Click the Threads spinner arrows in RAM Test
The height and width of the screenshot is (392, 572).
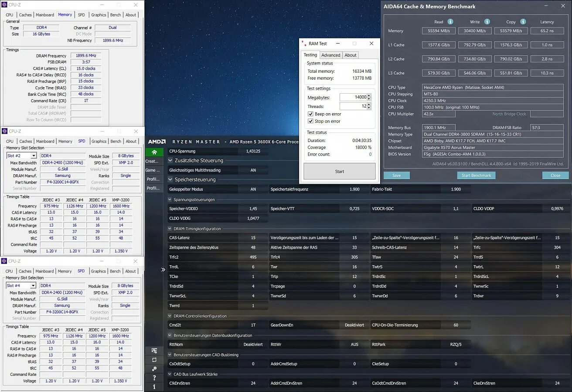coord(369,106)
